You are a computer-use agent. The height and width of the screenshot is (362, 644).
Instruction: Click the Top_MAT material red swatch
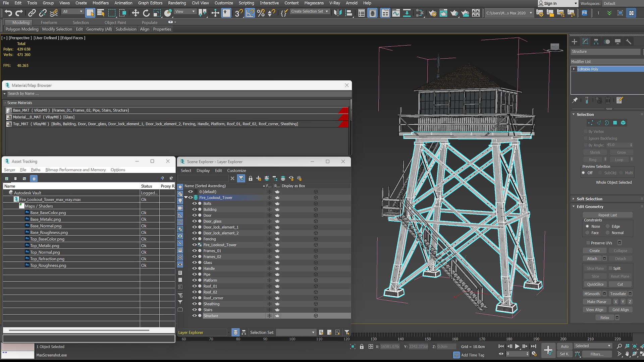(343, 124)
